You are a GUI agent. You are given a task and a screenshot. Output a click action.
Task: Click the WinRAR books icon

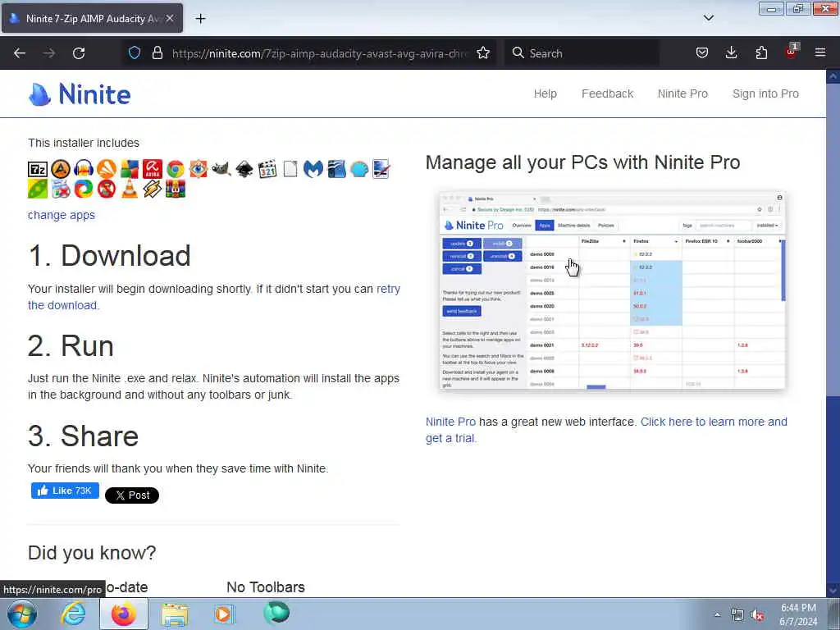click(x=176, y=189)
